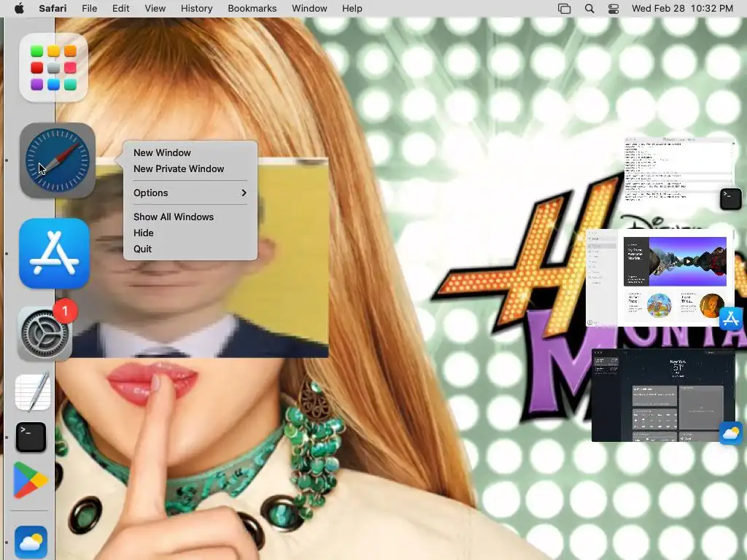
Task: Click the date and time clock
Action: [x=682, y=9]
